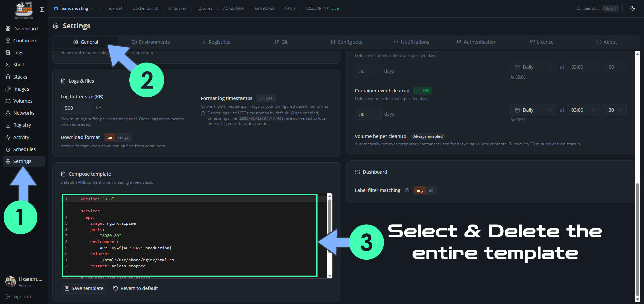This screenshot has height=304, width=644.
Task: Select 'any' label filter matching
Action: 420,190
